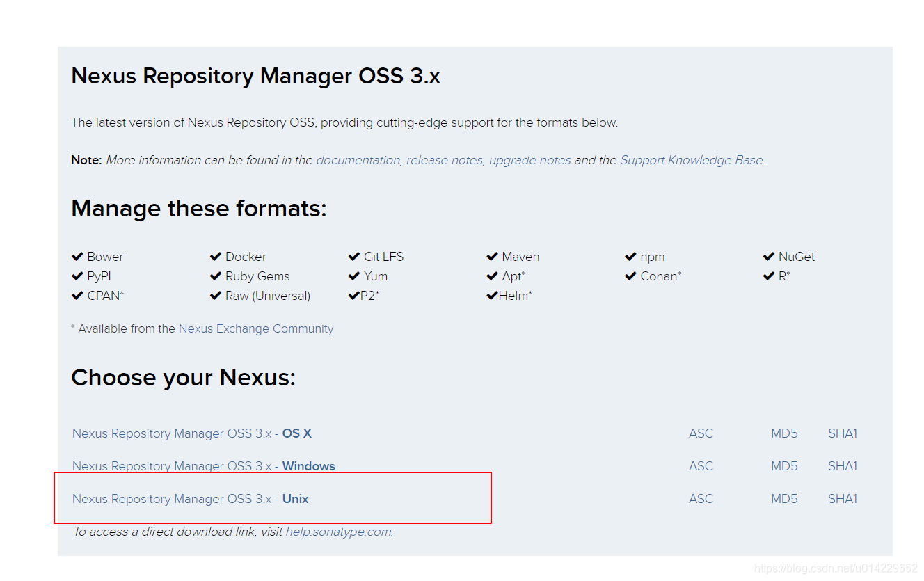This screenshot has width=924, height=581.
Task: Open the ASC file for OS X
Action: (701, 433)
